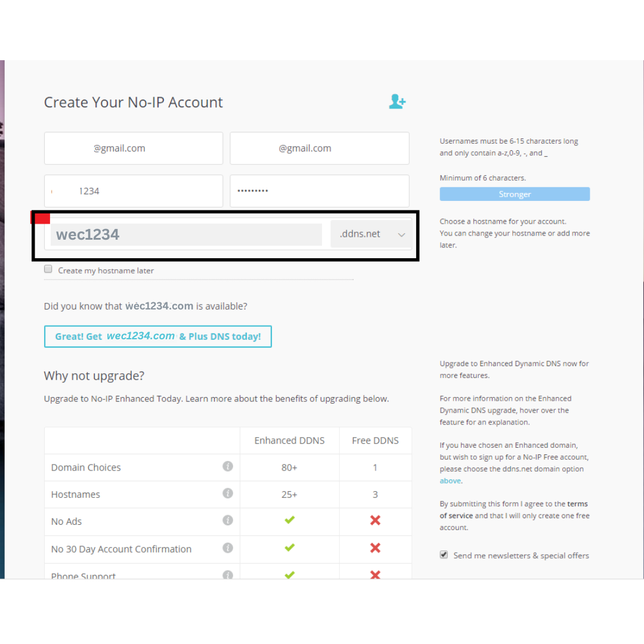Click the chevron next to .ddns.net
The image size is (644, 644).
[x=401, y=234]
